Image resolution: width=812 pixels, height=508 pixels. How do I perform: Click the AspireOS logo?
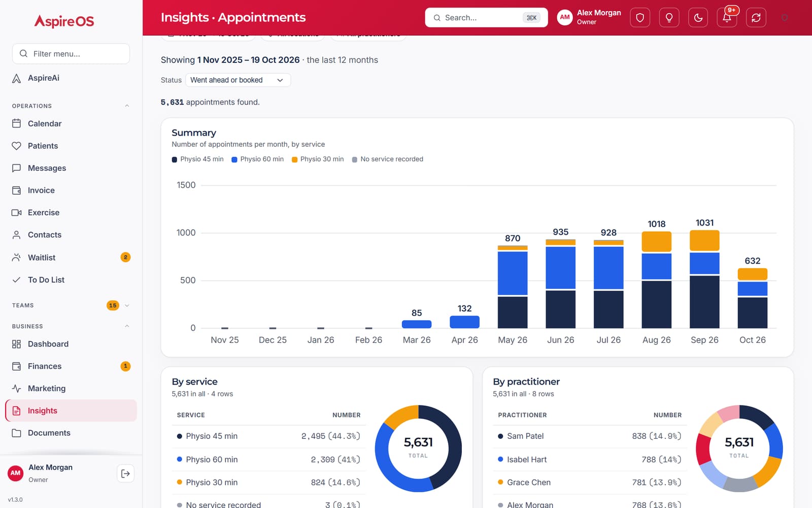(x=64, y=21)
